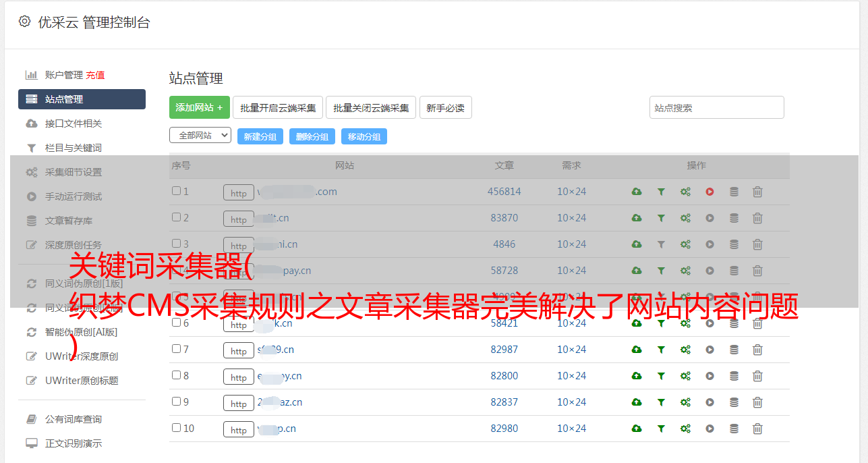868x463 pixels.
Task: Click the database icon in row 10
Action: pyautogui.click(x=734, y=429)
